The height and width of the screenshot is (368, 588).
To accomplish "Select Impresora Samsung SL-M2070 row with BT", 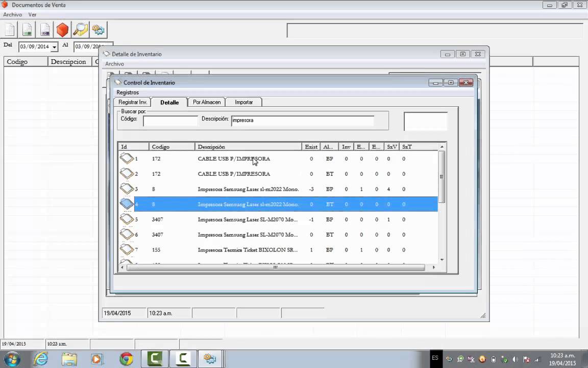I will pos(278,234).
